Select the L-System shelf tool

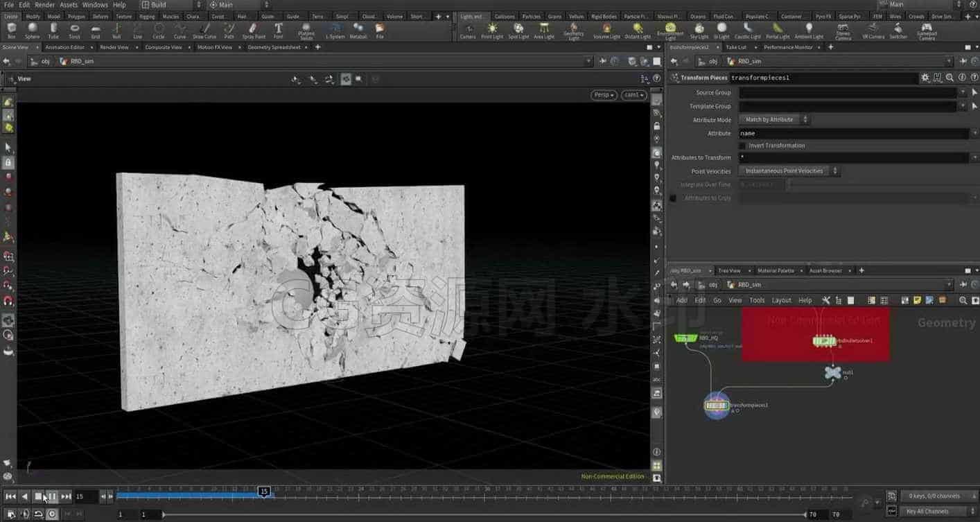335,31
